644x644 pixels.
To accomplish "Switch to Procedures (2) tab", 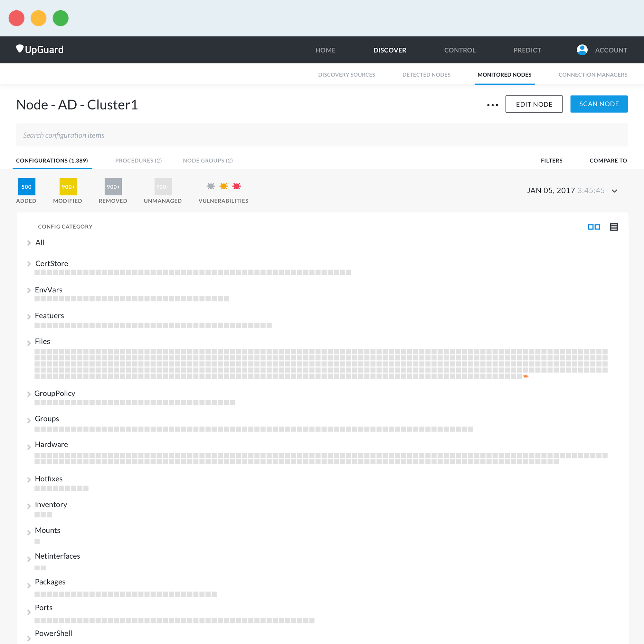I will pos(138,161).
